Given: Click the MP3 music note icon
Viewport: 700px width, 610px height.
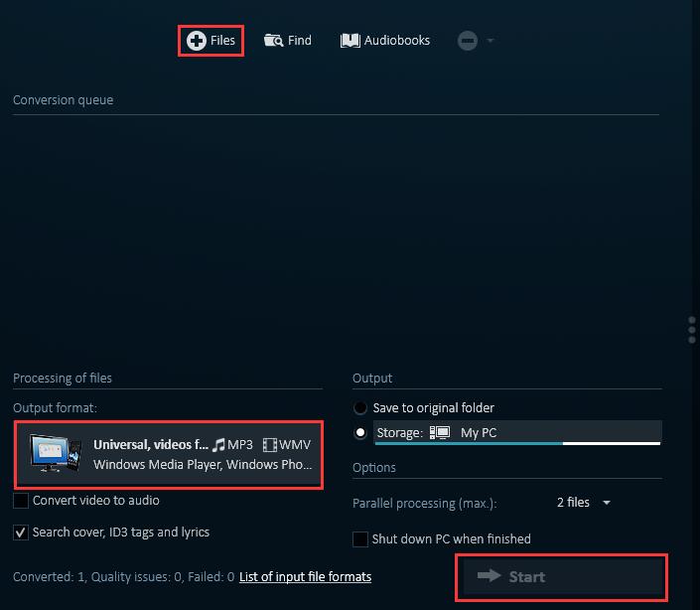Looking at the screenshot, I should point(218,445).
